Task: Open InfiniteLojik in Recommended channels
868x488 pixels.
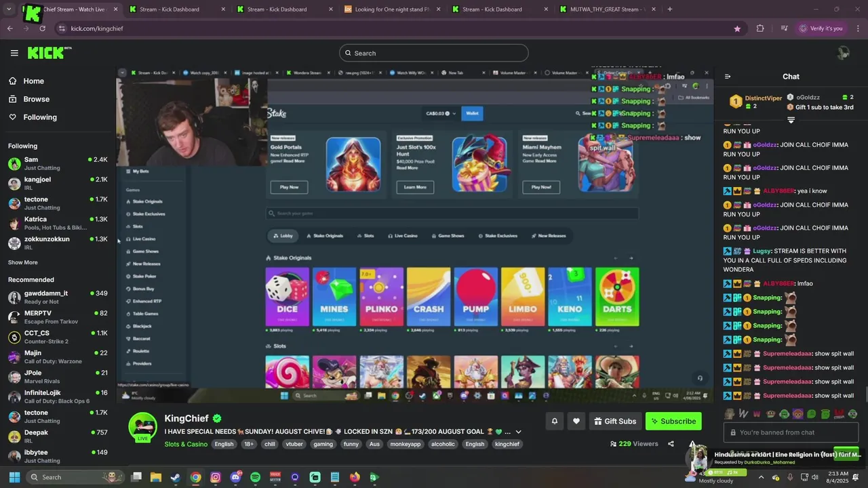Action: pos(58,396)
